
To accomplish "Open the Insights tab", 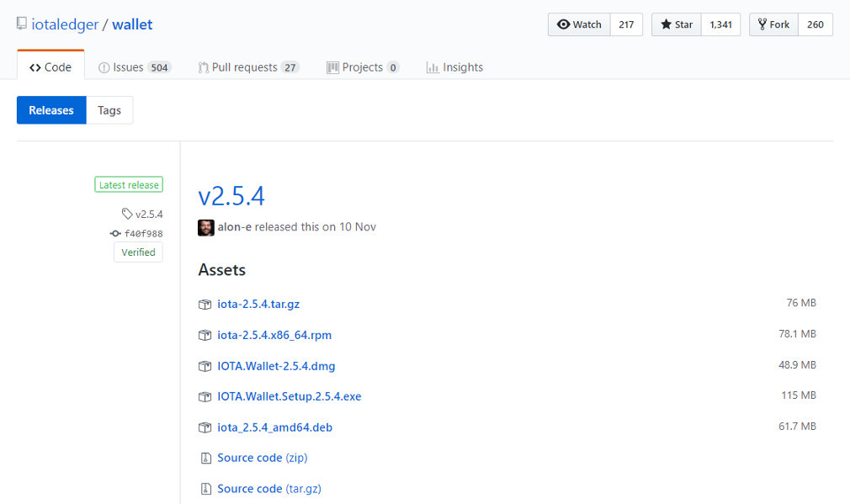I will 454,67.
